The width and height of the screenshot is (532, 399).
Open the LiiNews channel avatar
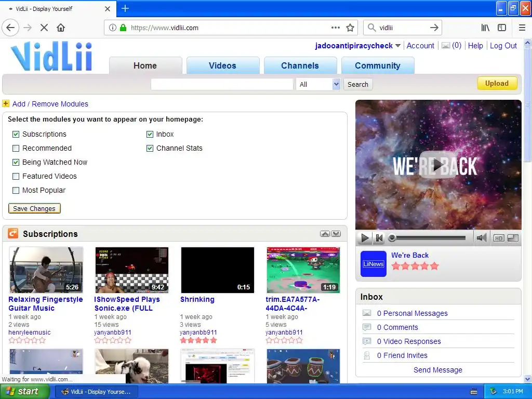(373, 263)
